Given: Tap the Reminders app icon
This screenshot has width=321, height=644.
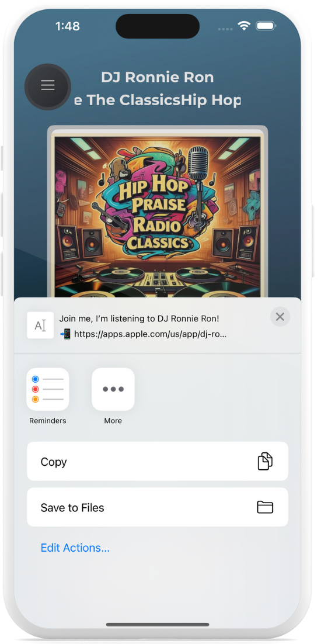Looking at the screenshot, I should (47, 389).
